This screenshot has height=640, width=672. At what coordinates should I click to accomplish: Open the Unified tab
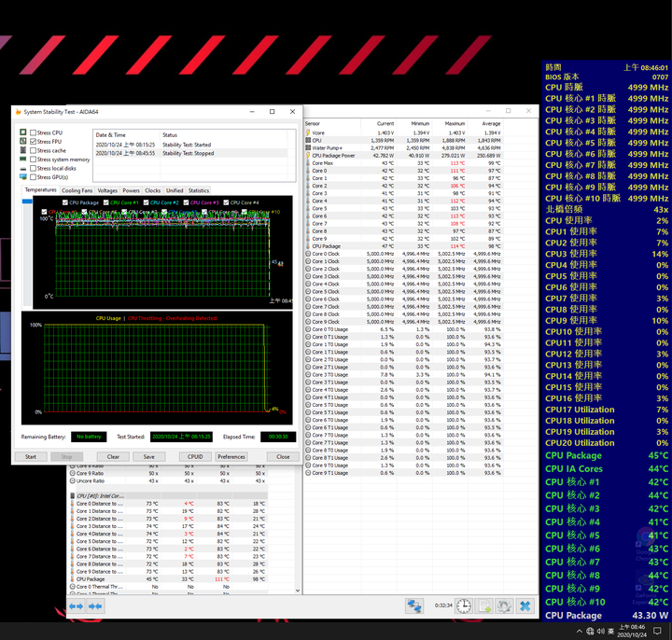(x=175, y=190)
